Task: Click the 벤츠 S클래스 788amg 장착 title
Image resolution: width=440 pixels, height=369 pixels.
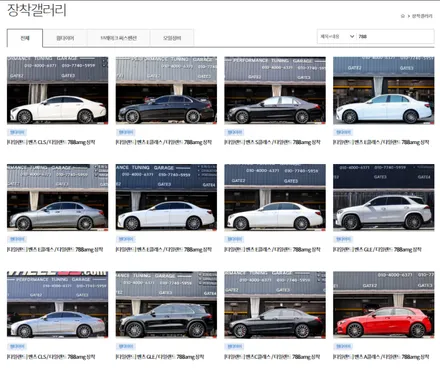Action: pyautogui.click(x=272, y=142)
